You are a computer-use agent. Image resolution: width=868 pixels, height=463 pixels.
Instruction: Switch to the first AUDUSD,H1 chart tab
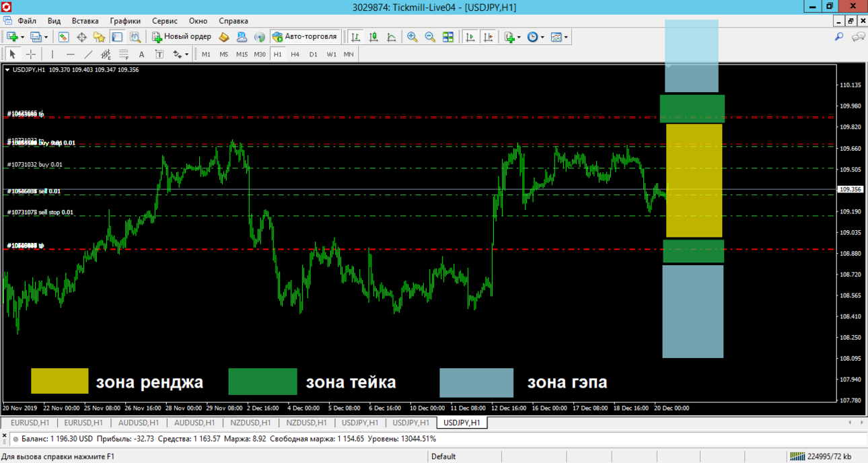point(138,423)
